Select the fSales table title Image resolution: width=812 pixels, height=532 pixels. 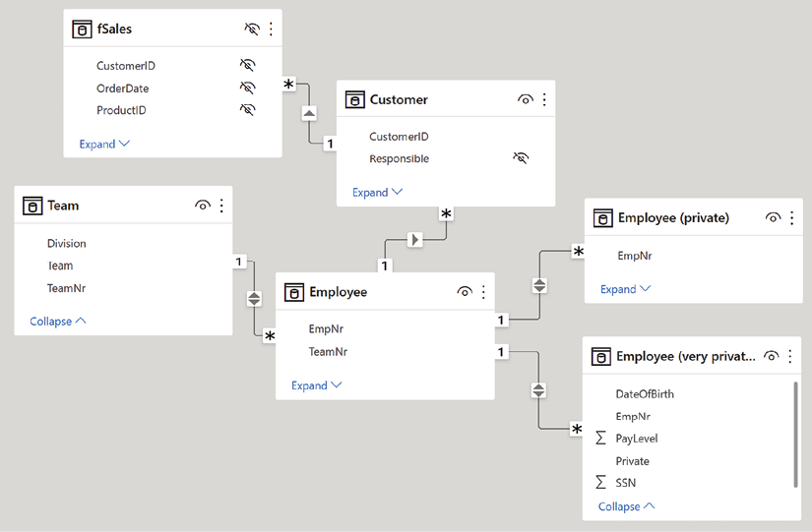click(114, 29)
